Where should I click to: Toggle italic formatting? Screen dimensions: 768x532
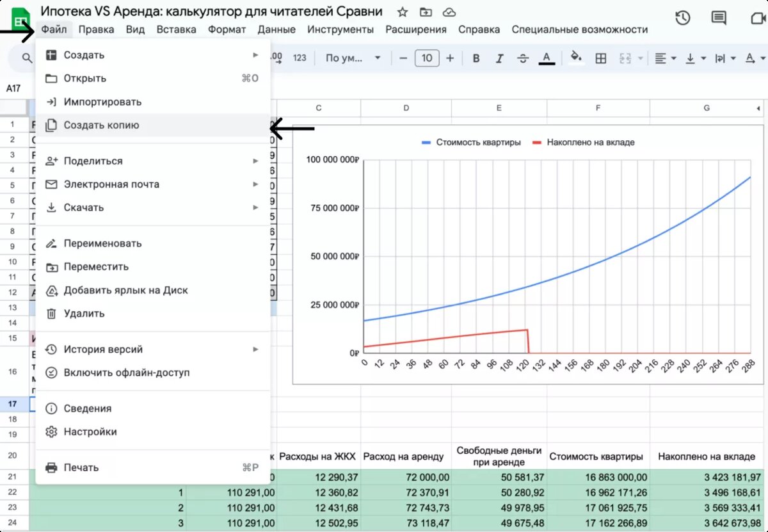pos(499,58)
